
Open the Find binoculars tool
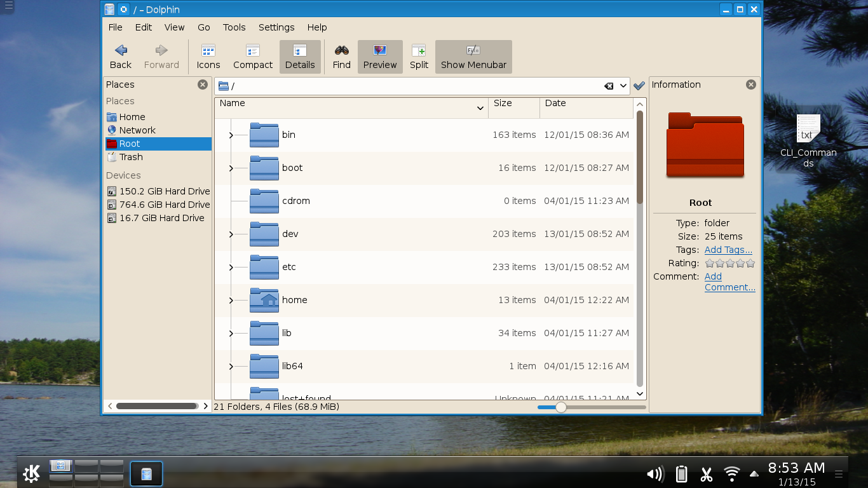click(x=341, y=57)
